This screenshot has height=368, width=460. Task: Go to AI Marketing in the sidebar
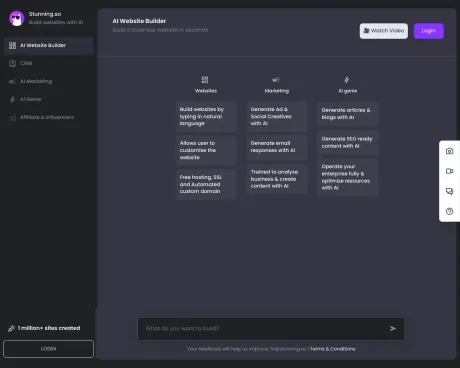pyautogui.click(x=49, y=81)
